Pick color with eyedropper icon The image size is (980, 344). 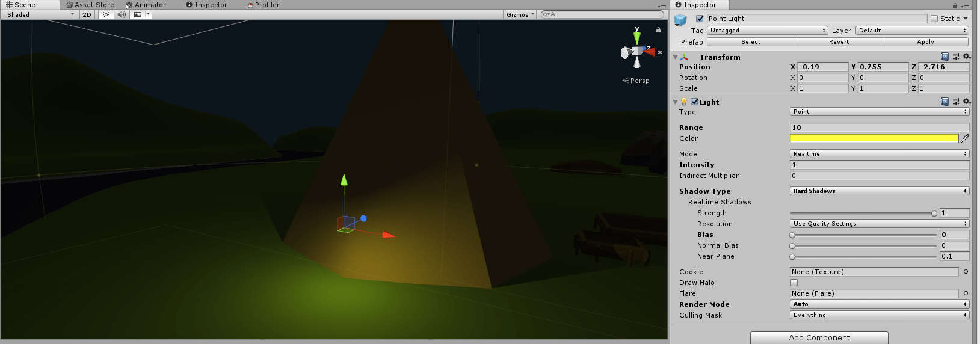click(966, 138)
